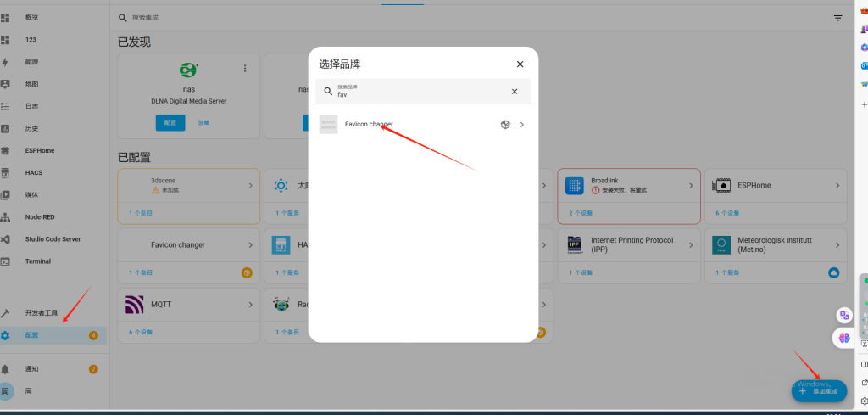Click 配置 button on nas card

click(x=170, y=122)
